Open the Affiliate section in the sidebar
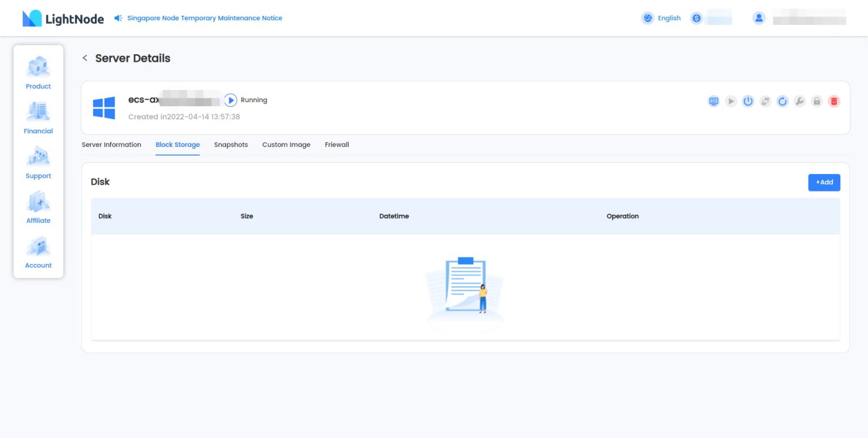Image resolution: width=868 pixels, height=438 pixels. click(x=38, y=207)
